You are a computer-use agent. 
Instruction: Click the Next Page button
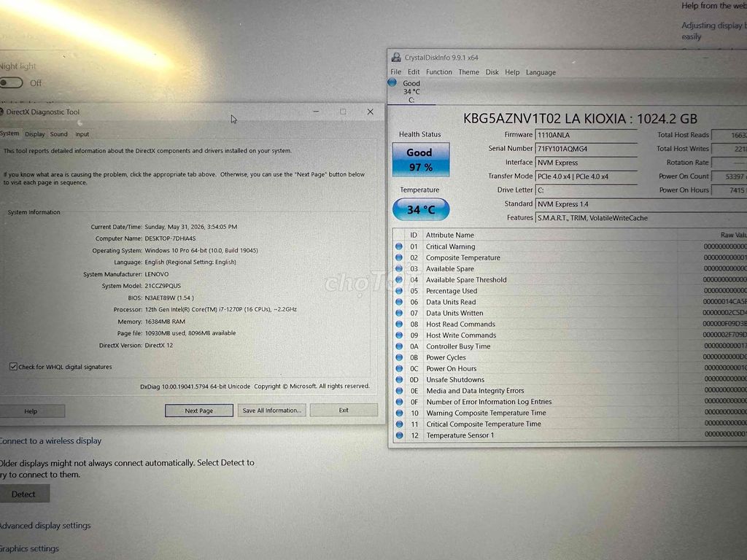point(199,411)
